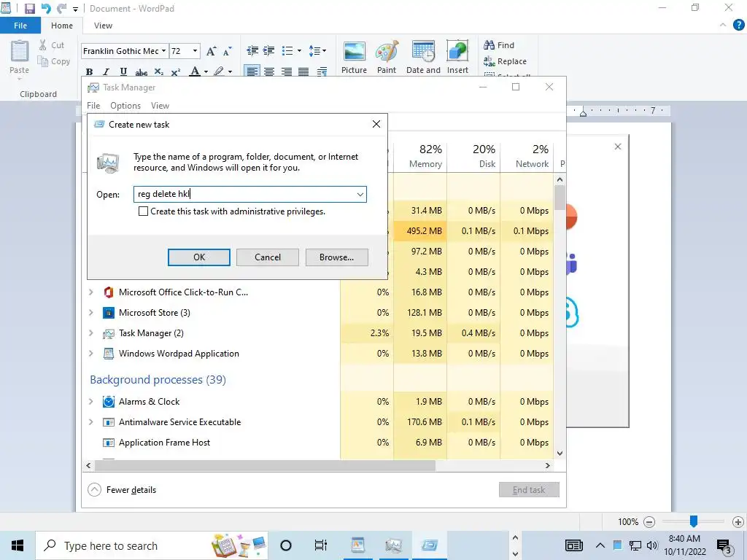The image size is (747, 560).
Task: Toggle Subscript formatting
Action: [158, 72]
